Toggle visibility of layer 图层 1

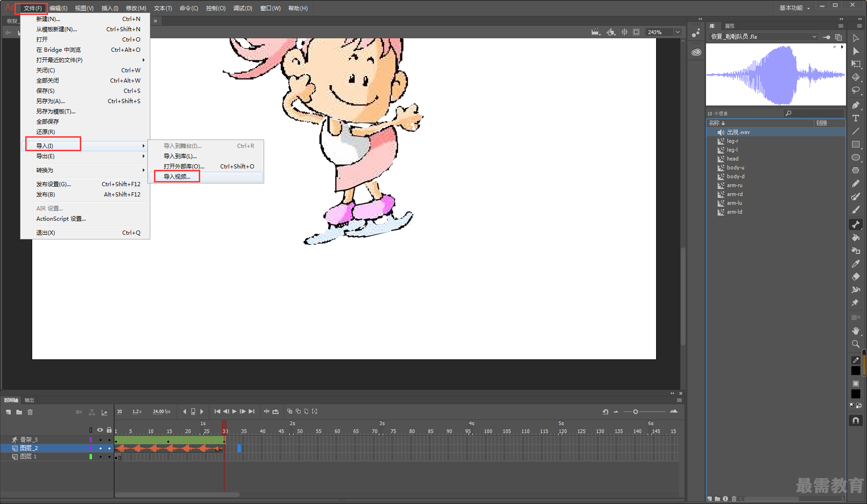[x=100, y=457]
